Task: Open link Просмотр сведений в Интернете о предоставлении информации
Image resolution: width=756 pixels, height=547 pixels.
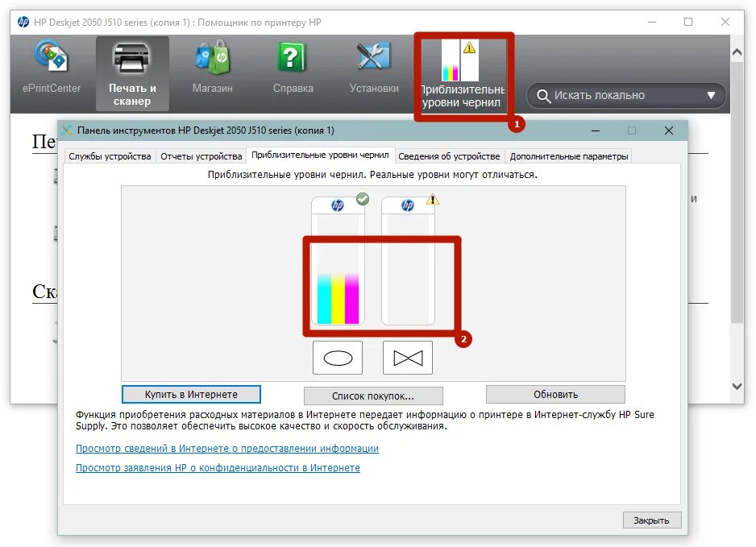Action: [227, 449]
